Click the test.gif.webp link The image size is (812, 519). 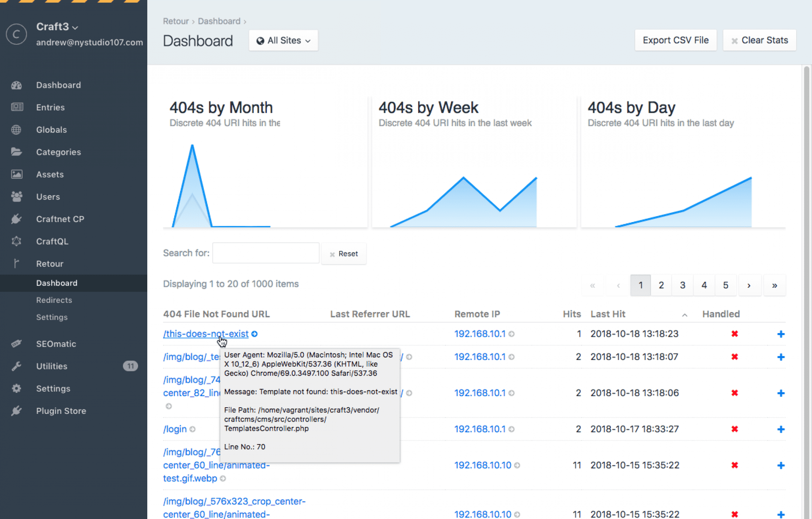(190, 478)
